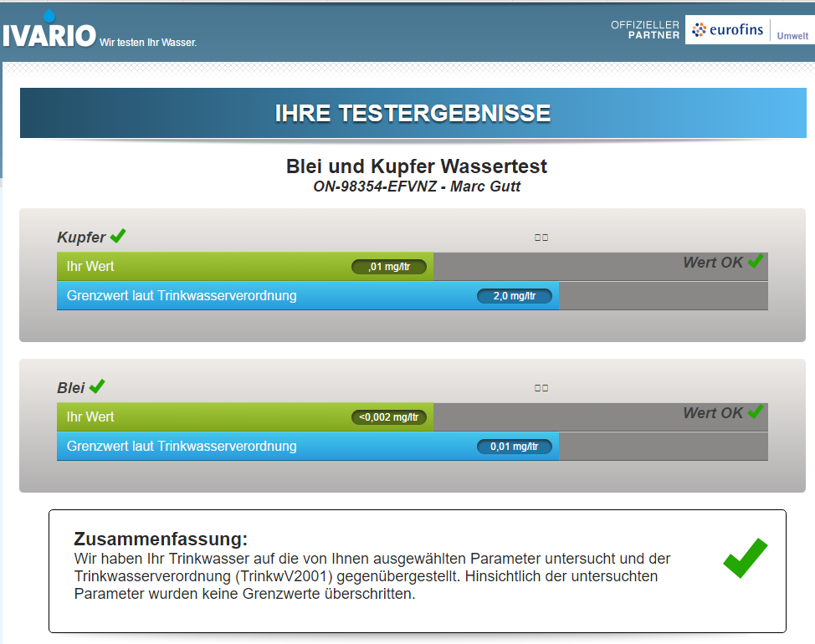
Task: Click 'Wert OK' text in Blei section
Action: click(713, 413)
